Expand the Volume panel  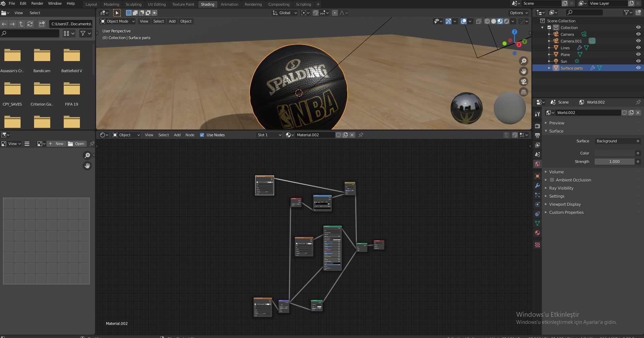click(556, 172)
